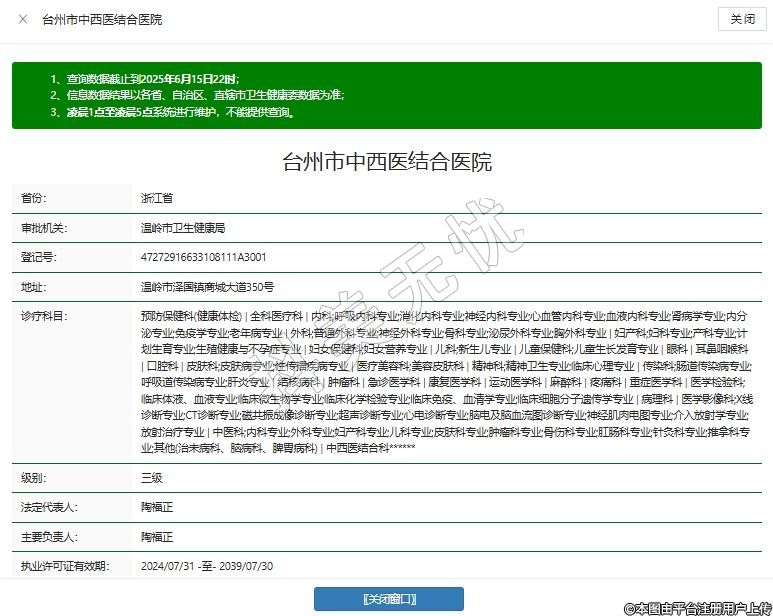Select the registration number 47272916633108111A3001
The height and width of the screenshot is (616, 773).
click(x=203, y=257)
